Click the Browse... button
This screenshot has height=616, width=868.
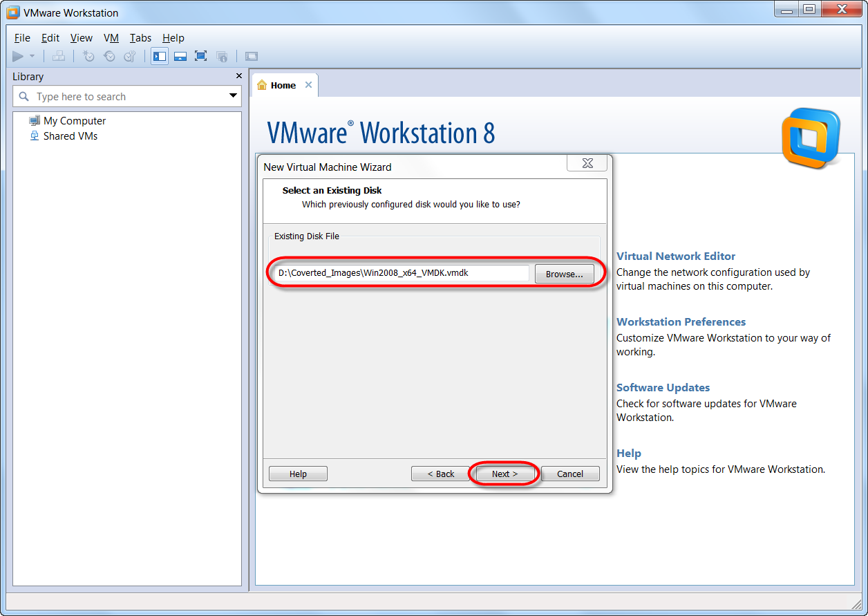(565, 274)
